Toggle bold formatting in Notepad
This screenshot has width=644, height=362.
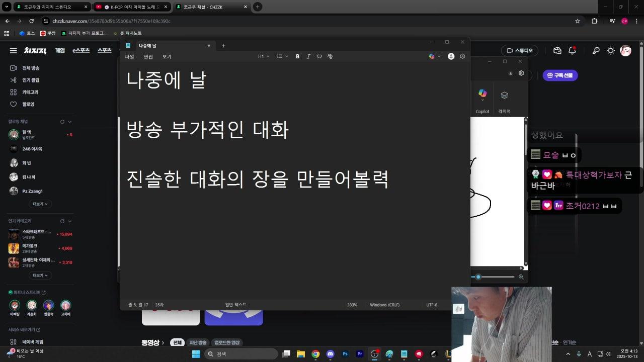tap(297, 56)
